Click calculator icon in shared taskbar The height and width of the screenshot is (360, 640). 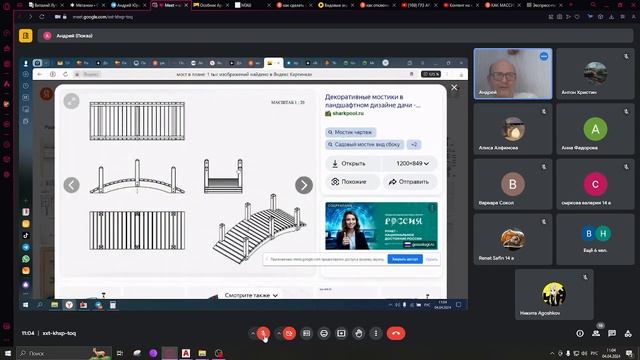pos(113,305)
